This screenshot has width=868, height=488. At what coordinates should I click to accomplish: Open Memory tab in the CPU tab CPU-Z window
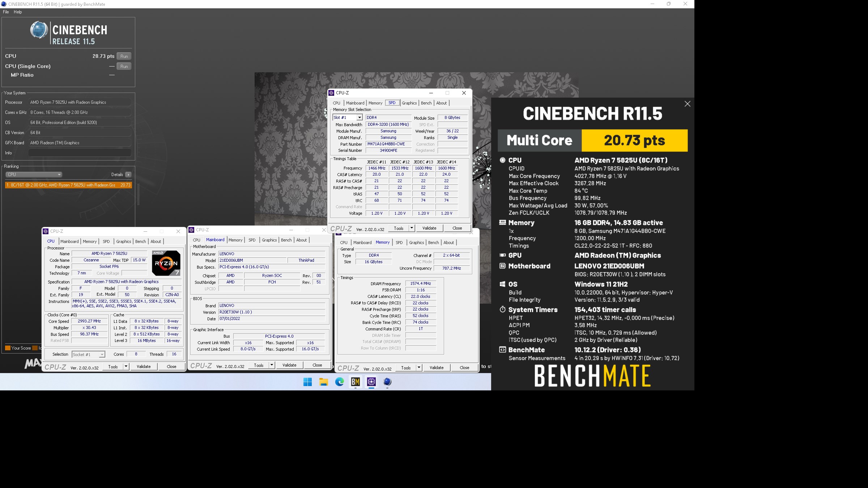(90, 241)
